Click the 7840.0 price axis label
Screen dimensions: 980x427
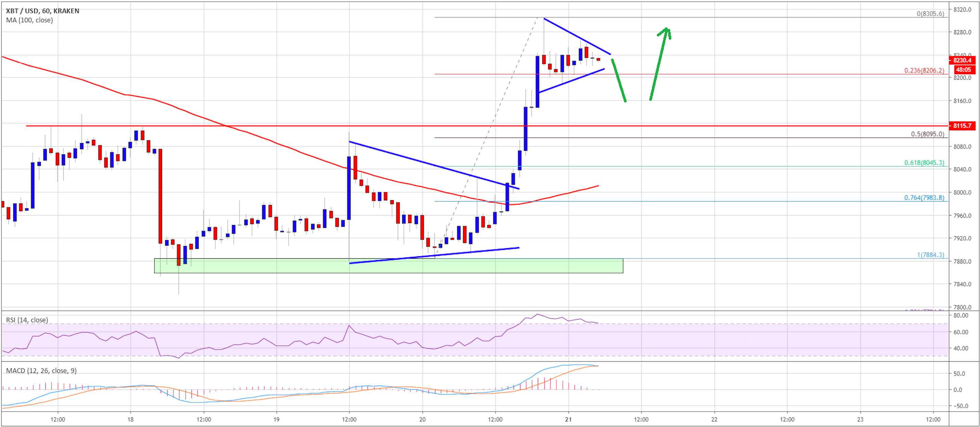point(963,284)
